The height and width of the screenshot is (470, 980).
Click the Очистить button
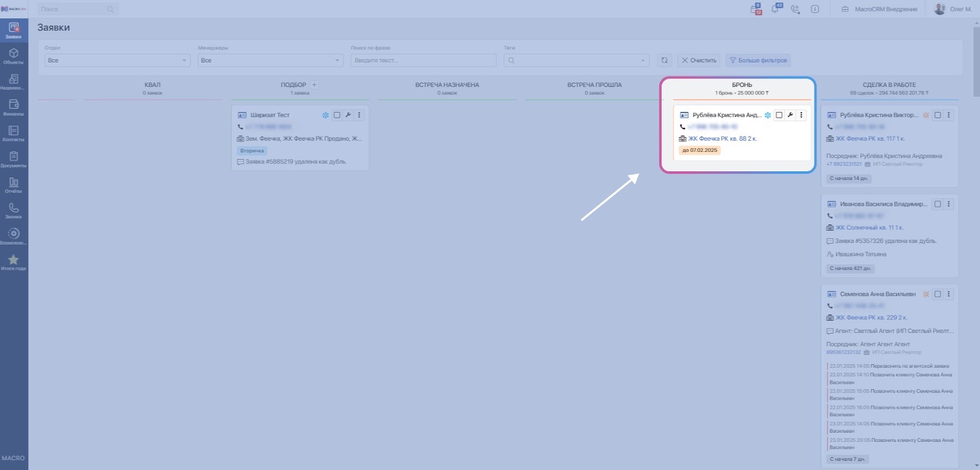(x=699, y=61)
